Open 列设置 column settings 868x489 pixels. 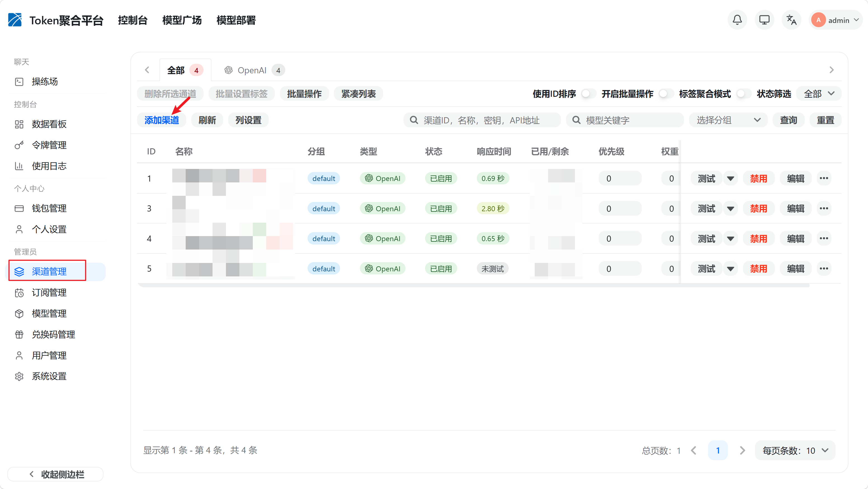(248, 120)
